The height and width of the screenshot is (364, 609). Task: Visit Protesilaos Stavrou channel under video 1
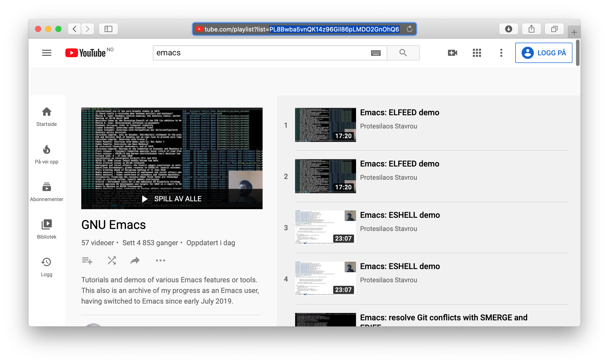coord(389,126)
